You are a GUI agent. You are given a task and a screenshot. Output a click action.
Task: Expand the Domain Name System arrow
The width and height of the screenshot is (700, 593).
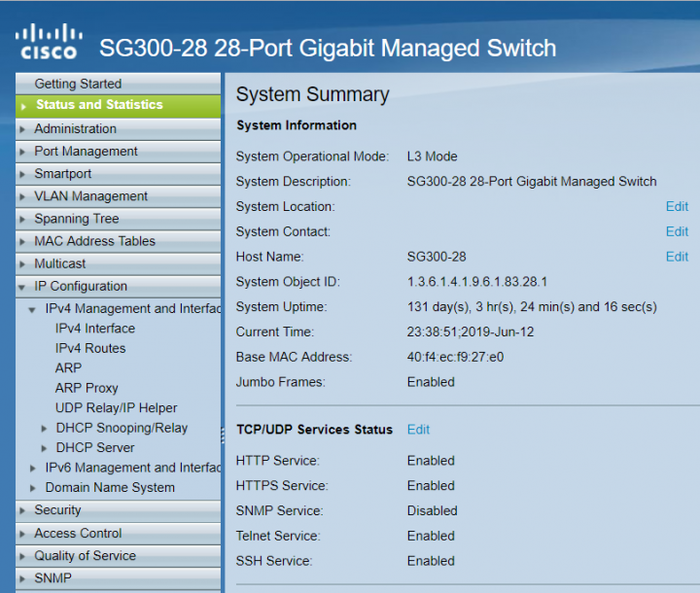point(33,489)
